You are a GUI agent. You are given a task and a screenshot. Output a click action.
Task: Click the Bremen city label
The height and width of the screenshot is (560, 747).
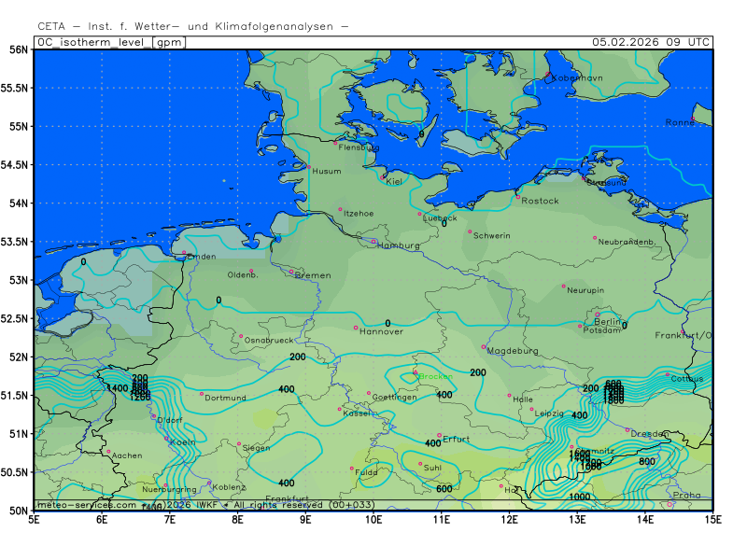pos(313,275)
